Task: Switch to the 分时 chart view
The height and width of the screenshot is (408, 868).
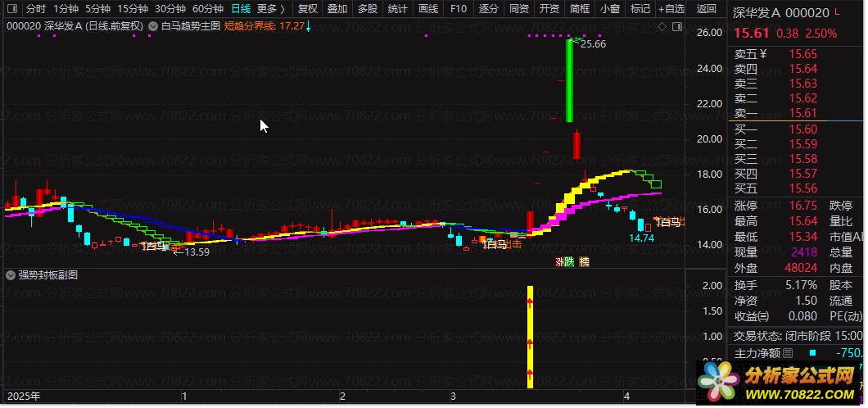Action: 37,9
